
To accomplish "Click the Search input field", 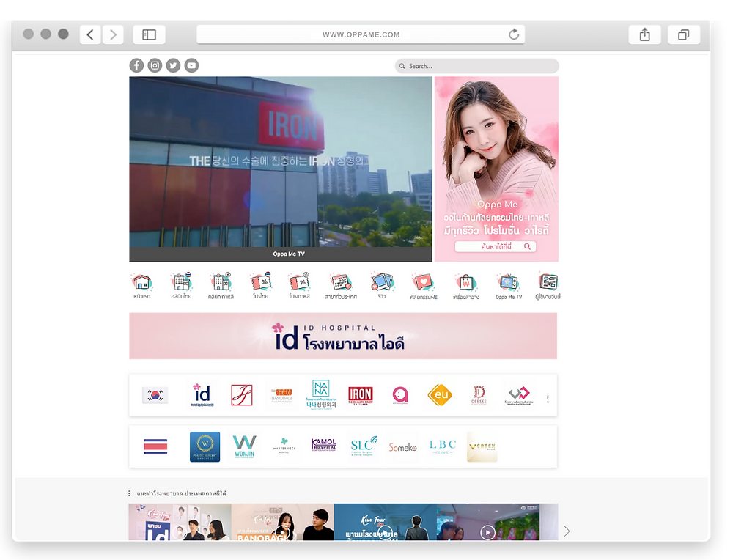I will click(477, 66).
